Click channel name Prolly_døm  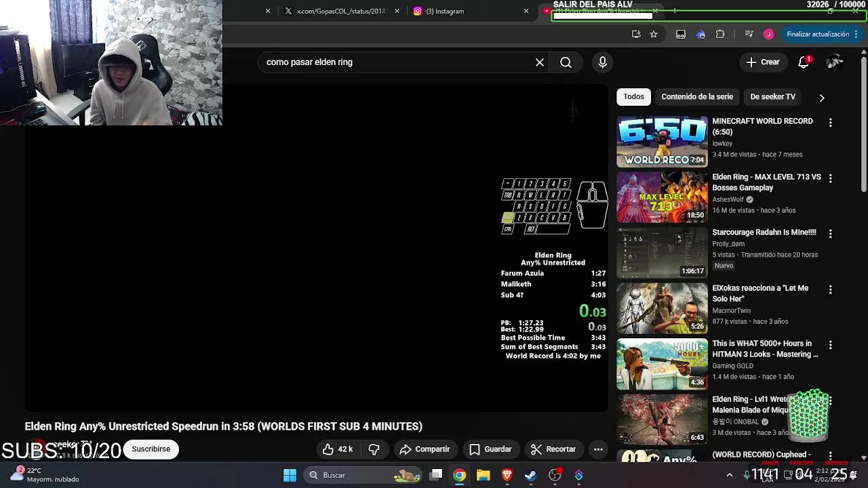click(x=728, y=244)
